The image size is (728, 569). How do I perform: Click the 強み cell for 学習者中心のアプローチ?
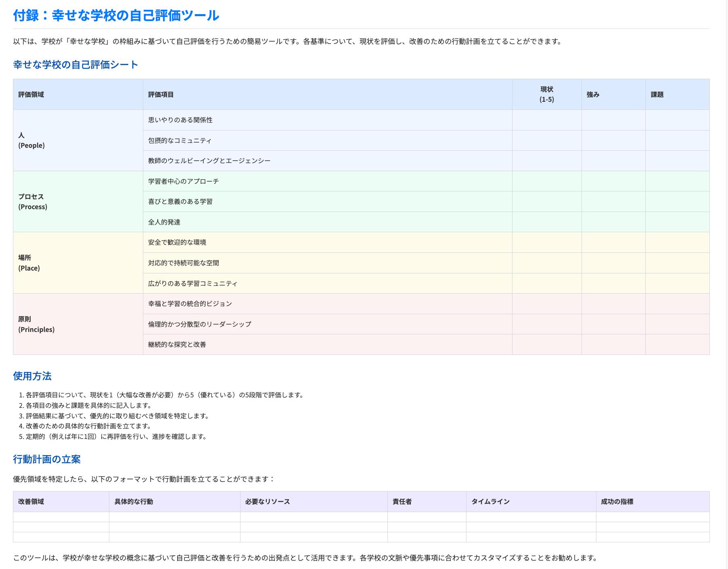[x=613, y=181]
